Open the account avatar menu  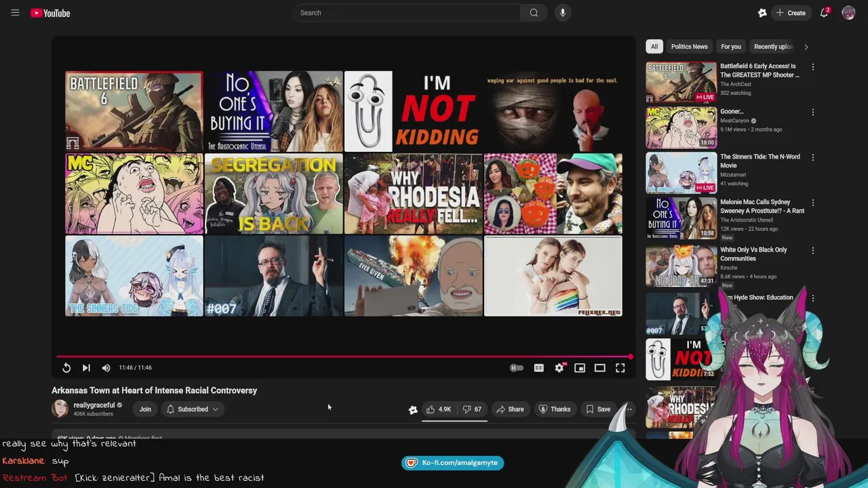(x=848, y=13)
